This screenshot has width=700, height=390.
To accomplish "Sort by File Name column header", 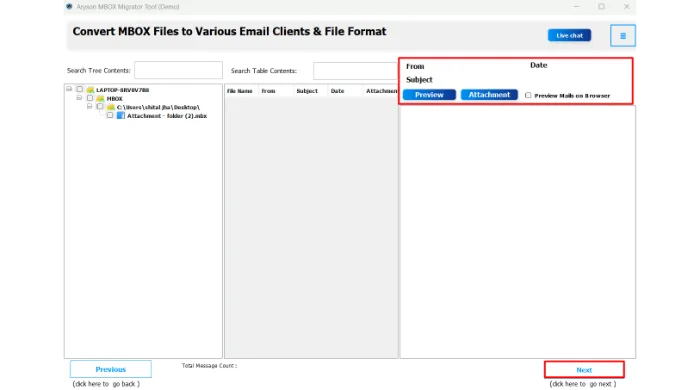I will pos(241,91).
